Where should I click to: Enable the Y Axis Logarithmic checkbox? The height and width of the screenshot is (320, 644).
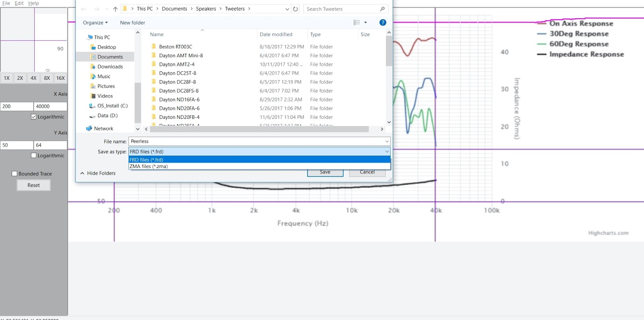click(x=34, y=156)
